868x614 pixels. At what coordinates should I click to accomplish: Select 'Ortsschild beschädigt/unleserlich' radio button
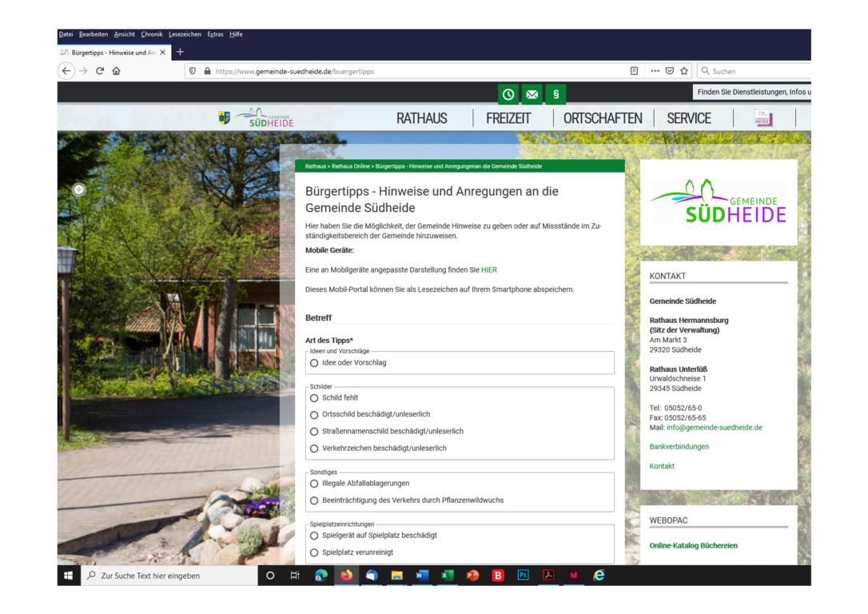314,415
